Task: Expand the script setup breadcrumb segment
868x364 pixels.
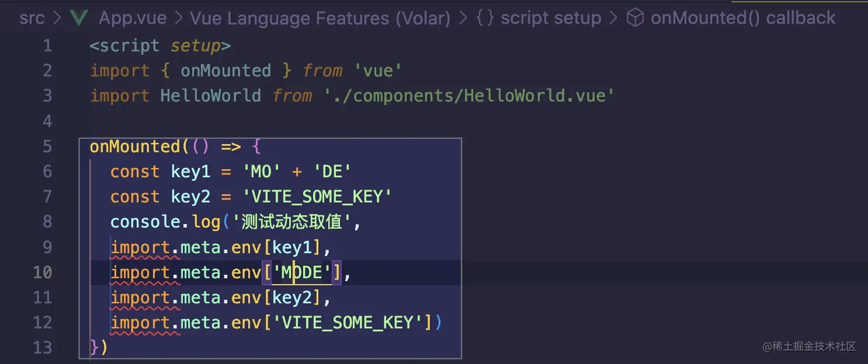Action: [x=551, y=19]
